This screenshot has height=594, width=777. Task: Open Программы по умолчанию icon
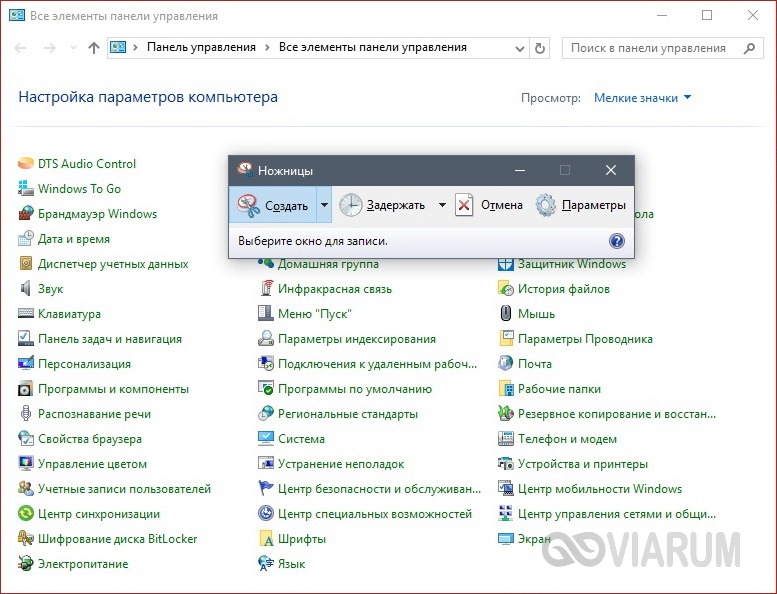(266, 389)
